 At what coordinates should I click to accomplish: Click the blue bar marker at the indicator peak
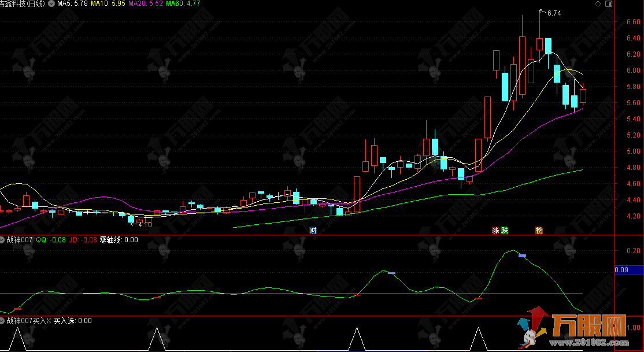522,256
